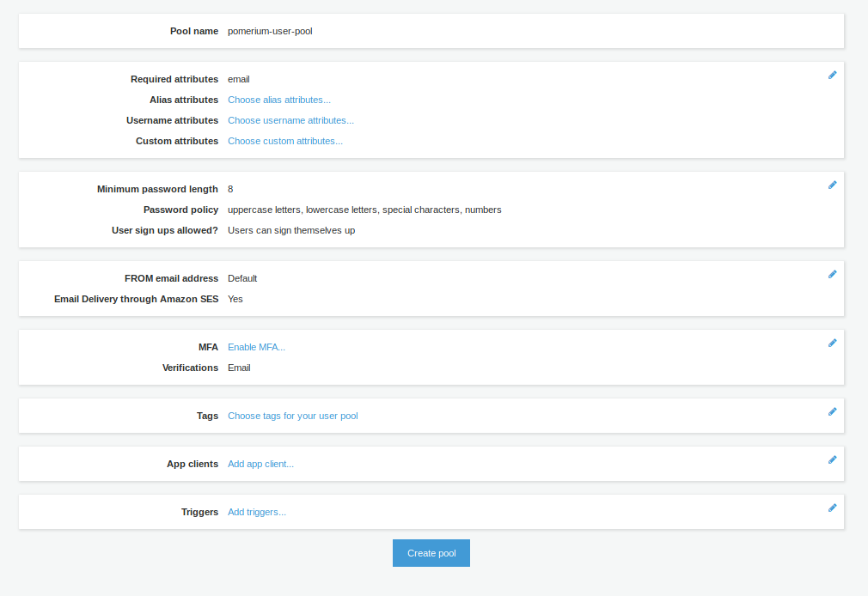Open the numbers password policy link
The width and height of the screenshot is (868, 596).
483,210
